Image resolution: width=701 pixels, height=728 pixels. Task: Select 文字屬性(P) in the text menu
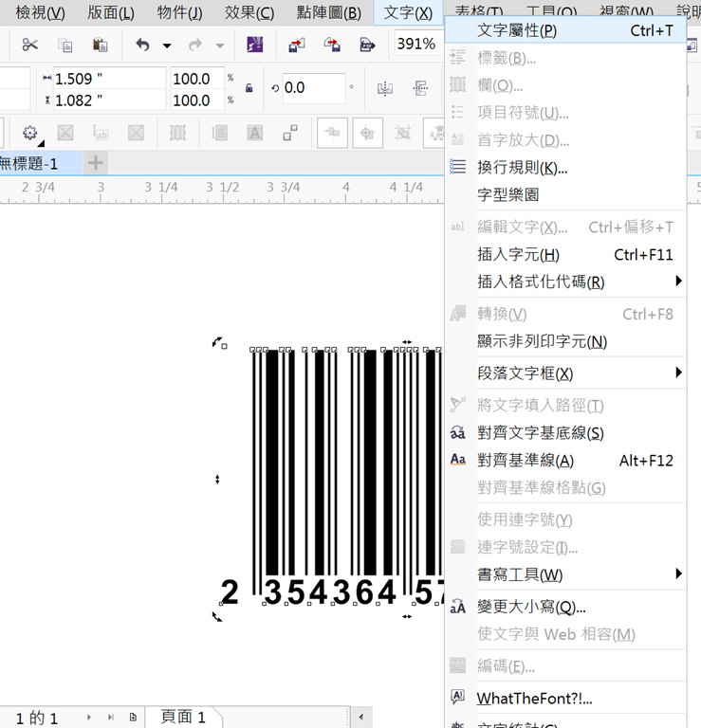[565, 30]
